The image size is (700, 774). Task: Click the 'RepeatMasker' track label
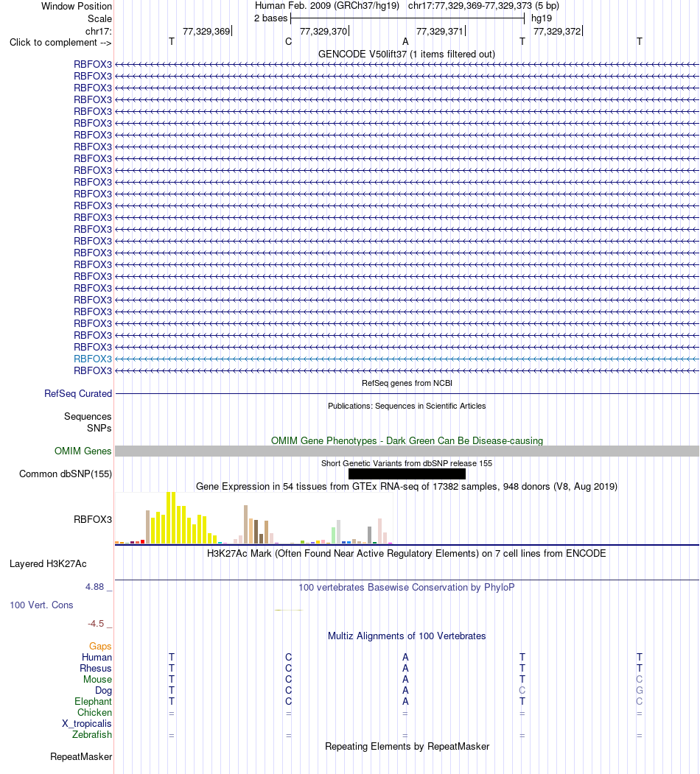click(81, 757)
